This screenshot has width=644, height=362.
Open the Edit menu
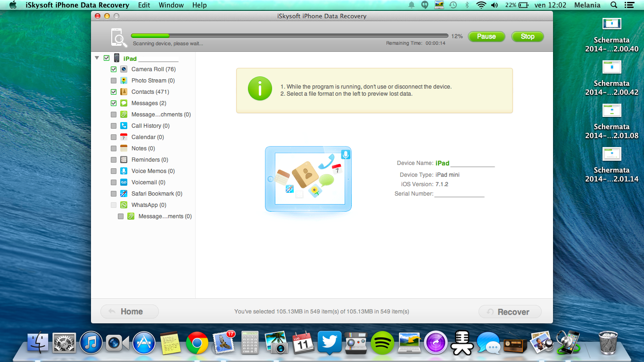144,5
